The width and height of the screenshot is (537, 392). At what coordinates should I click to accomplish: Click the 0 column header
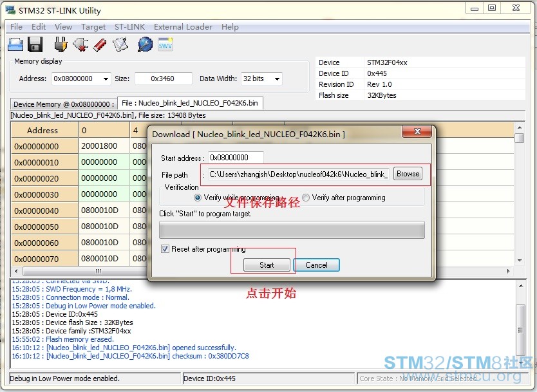[104, 130]
